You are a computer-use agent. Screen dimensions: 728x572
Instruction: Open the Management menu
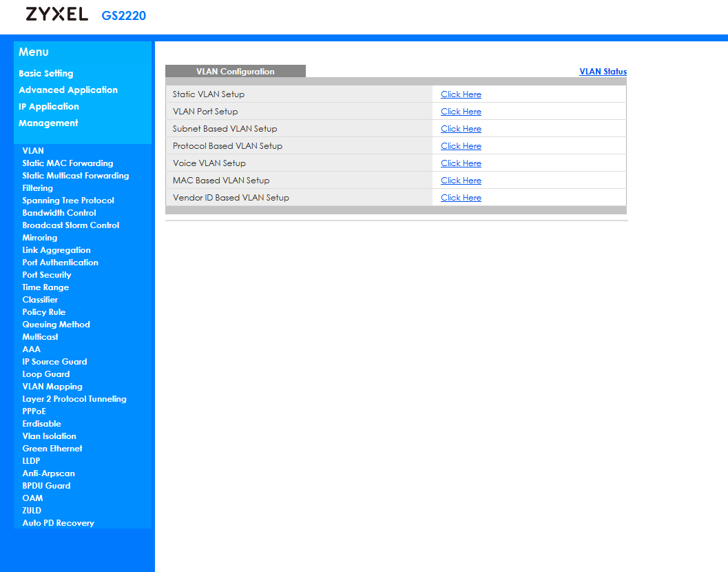coord(48,123)
